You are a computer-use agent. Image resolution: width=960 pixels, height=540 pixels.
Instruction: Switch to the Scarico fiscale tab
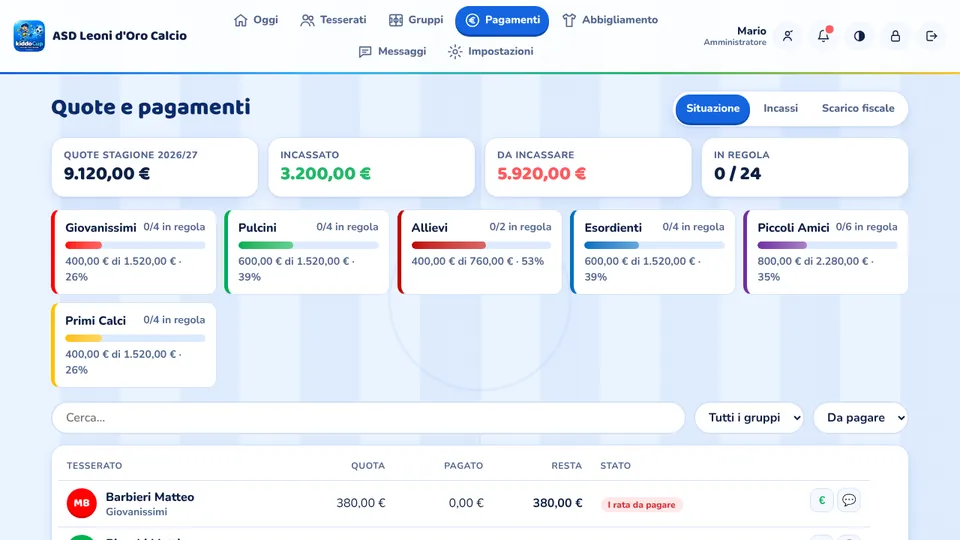tap(858, 108)
